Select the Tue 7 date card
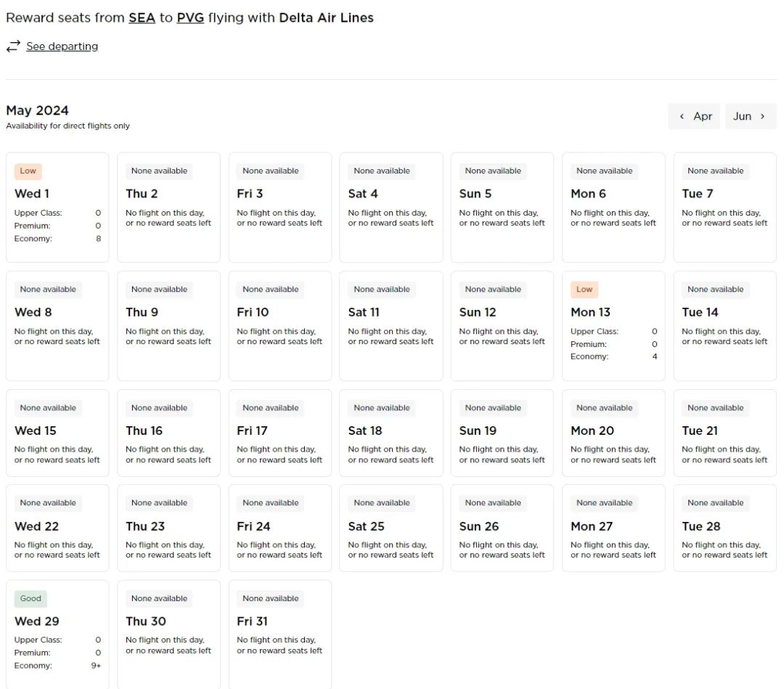Screen dimensions: 784x689 click(724, 207)
